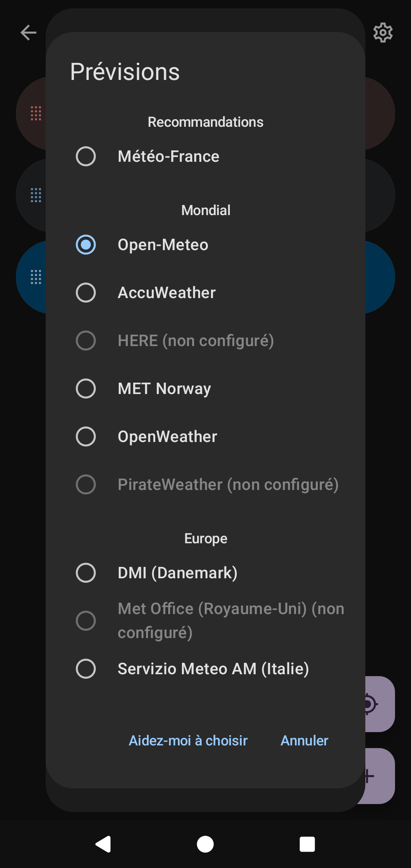Tap the back arrow icon at top left
This screenshot has height=868, width=411.
click(29, 33)
